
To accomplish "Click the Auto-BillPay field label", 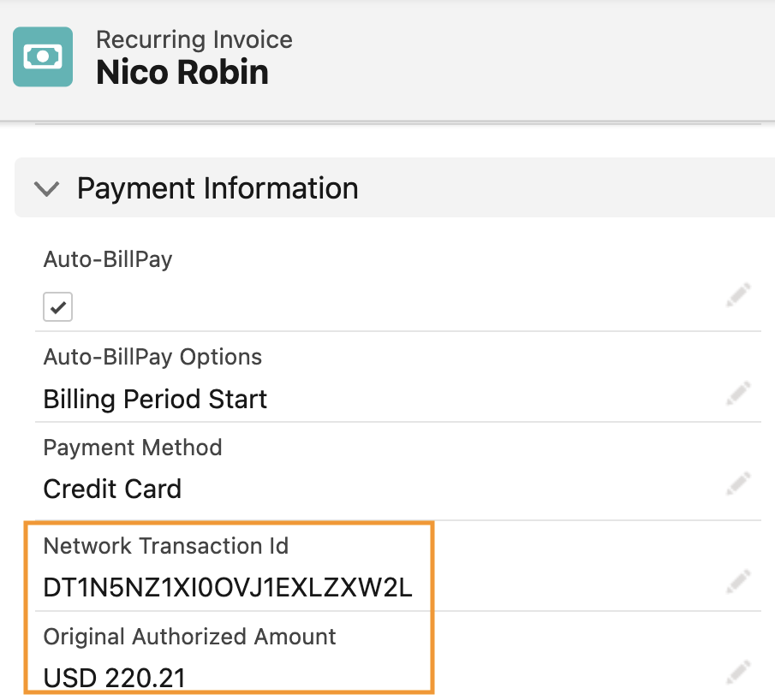I will (x=108, y=259).
